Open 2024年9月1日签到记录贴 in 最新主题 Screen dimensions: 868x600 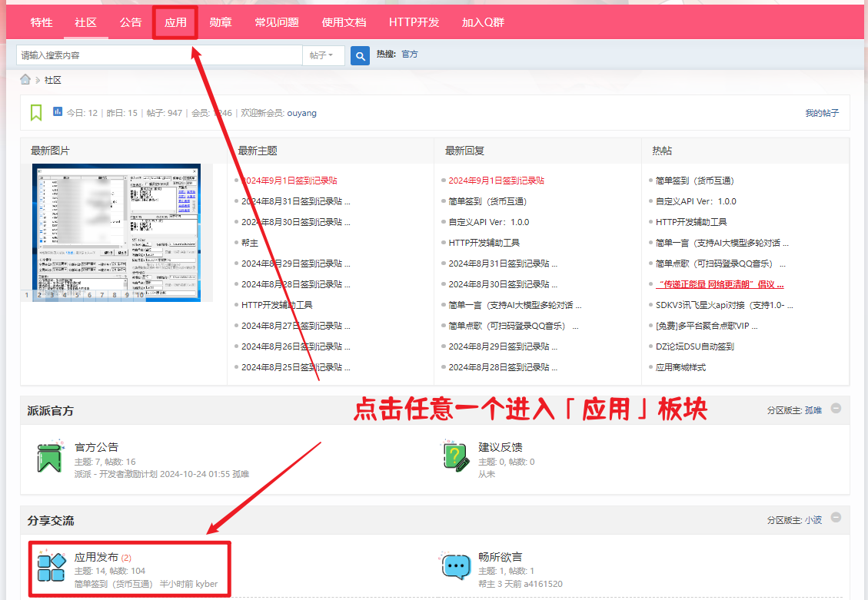coord(289,181)
